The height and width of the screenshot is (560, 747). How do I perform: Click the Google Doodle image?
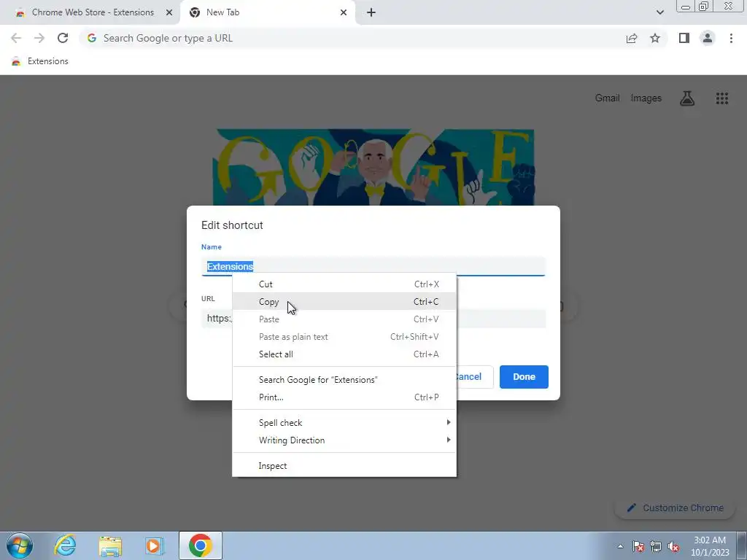pyautogui.click(x=373, y=167)
